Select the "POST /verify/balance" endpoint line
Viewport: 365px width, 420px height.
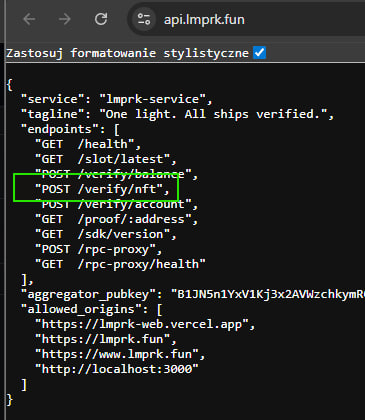[116, 174]
